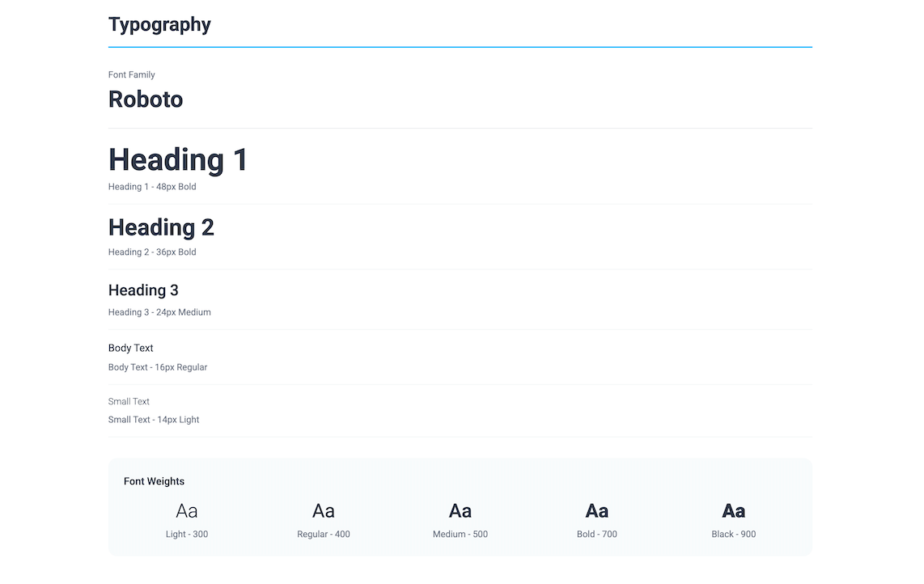Click the Heading 2 sample text
924x584 pixels.
point(161,227)
